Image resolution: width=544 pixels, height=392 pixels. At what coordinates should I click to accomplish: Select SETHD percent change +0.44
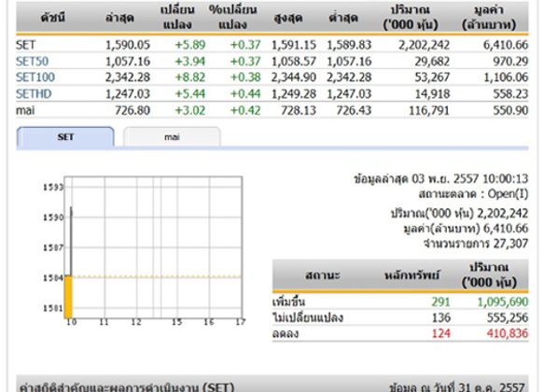[x=245, y=93]
